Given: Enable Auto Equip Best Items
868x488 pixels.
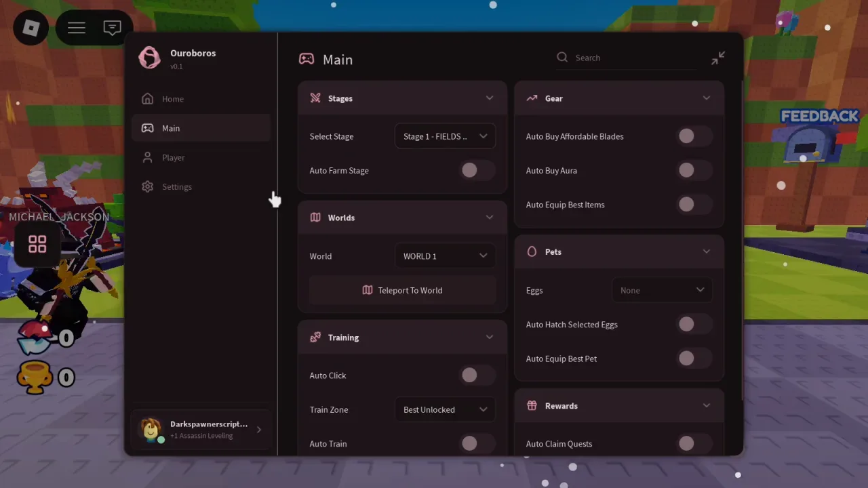Looking at the screenshot, I should coord(694,205).
